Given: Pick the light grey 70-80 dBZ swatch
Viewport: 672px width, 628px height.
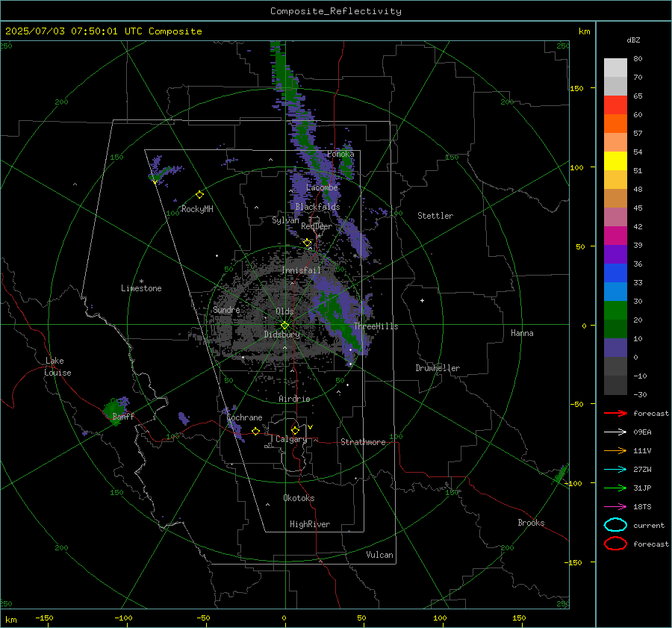Looking at the screenshot, I should [615, 68].
